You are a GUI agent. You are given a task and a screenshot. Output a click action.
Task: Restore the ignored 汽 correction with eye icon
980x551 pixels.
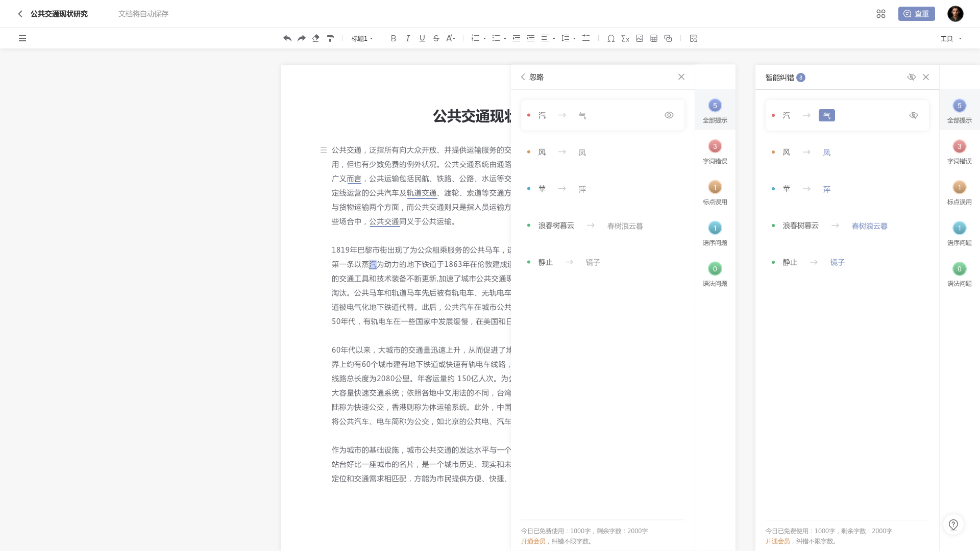669,115
